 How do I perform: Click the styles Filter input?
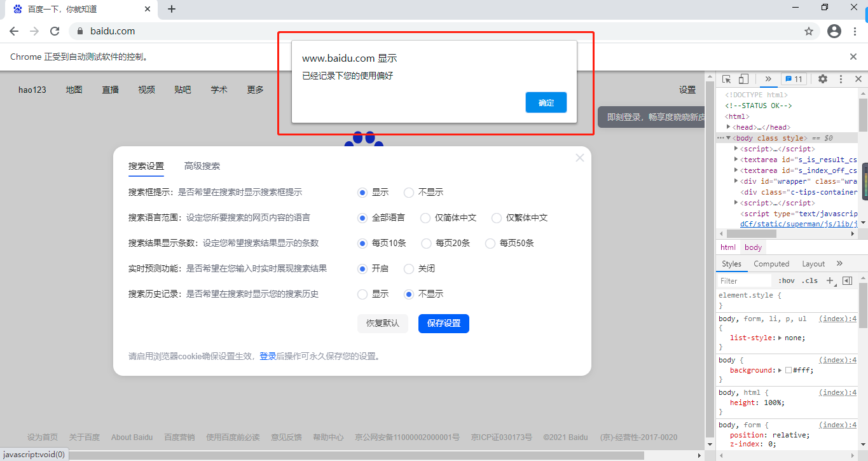click(744, 280)
